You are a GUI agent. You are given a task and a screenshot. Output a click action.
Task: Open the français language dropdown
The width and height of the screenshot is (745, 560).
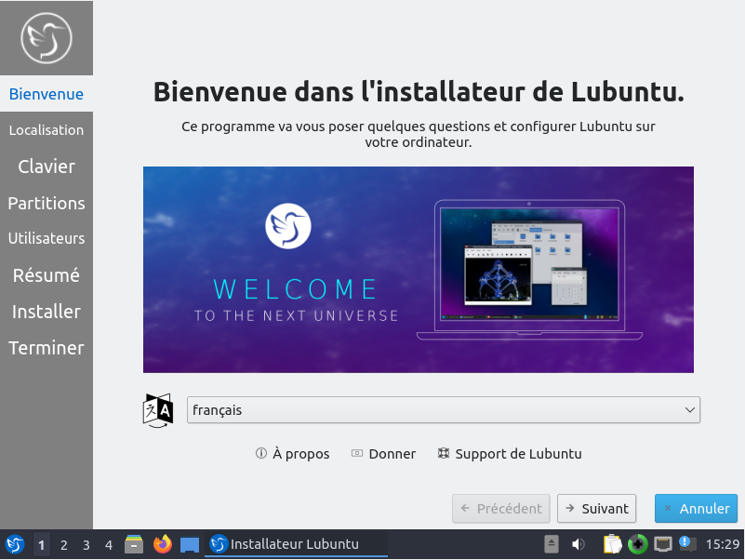[x=444, y=410]
